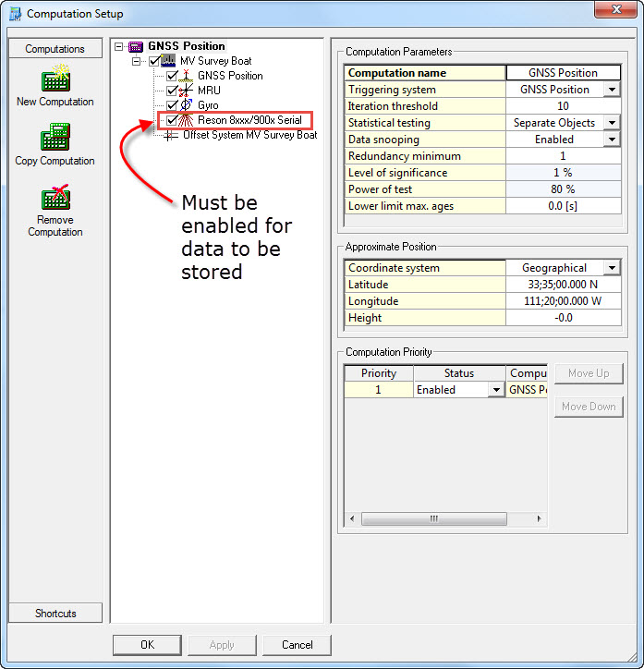Click the Longitude value 111;20;00.000 W

[563, 301]
